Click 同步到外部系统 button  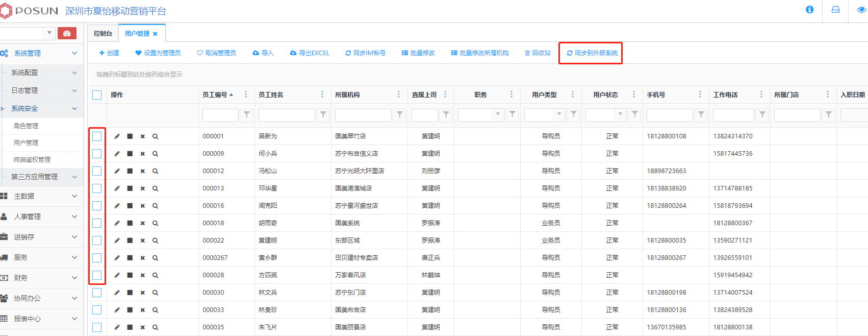[592, 53]
